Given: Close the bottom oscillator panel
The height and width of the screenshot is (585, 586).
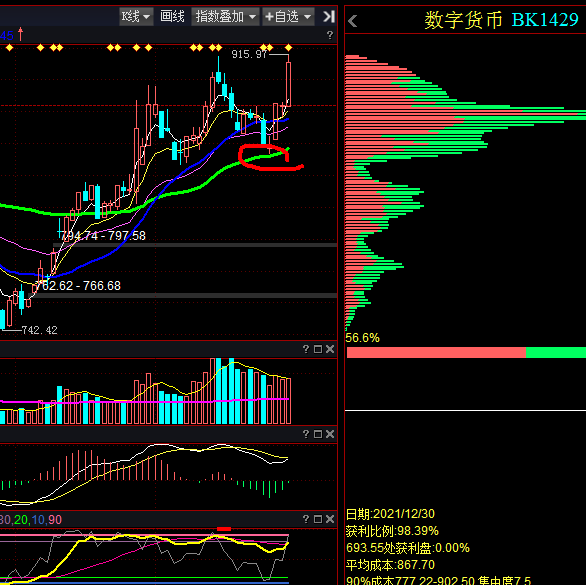Looking at the screenshot, I should (330, 519).
